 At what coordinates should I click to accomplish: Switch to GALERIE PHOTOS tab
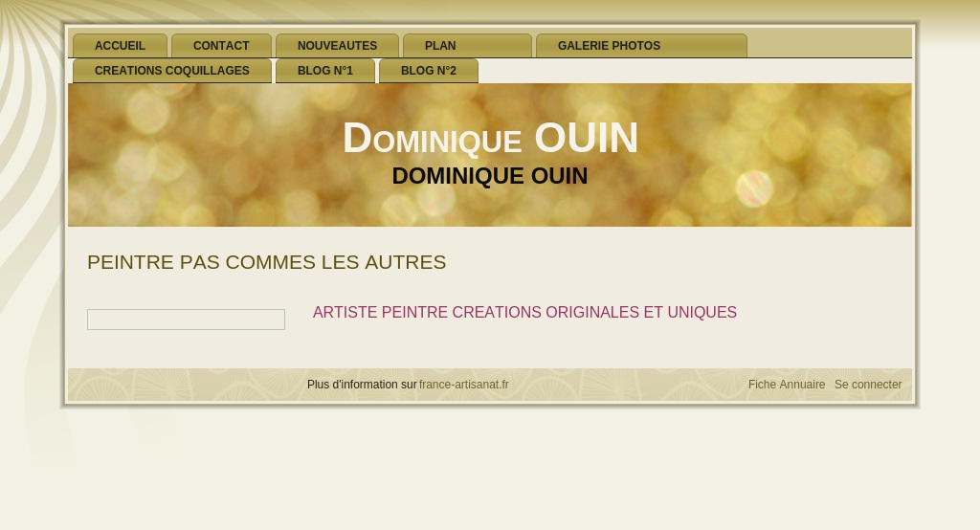click(x=641, y=46)
